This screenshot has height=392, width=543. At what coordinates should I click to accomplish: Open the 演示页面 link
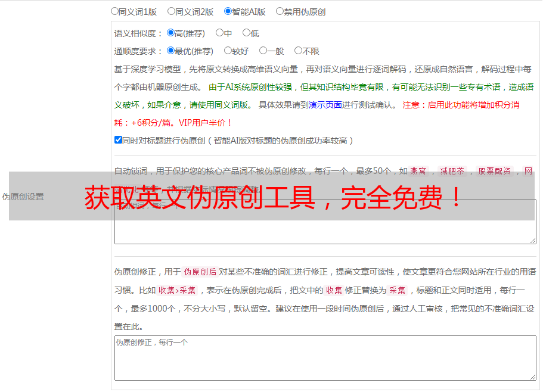[325, 105]
